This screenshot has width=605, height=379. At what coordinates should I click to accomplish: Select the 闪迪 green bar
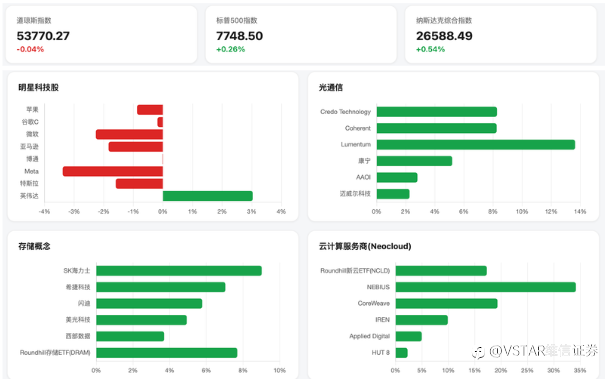tap(149, 304)
